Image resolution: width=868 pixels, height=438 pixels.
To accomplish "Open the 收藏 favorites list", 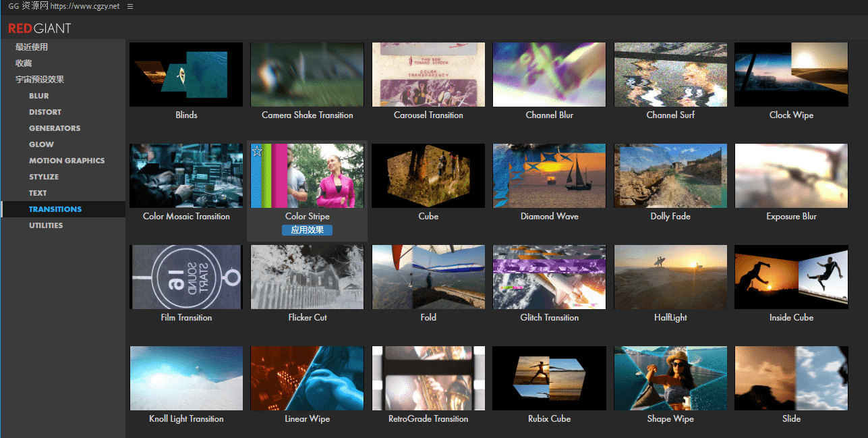I will point(24,63).
